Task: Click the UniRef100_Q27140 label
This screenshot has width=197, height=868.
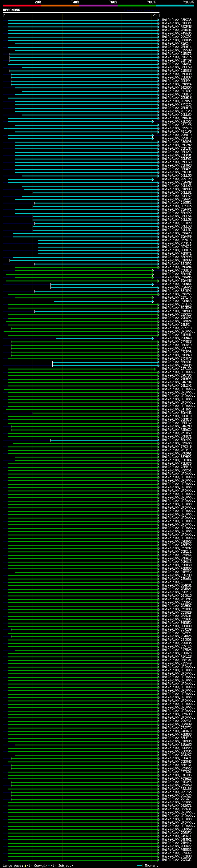Action: 177,298
